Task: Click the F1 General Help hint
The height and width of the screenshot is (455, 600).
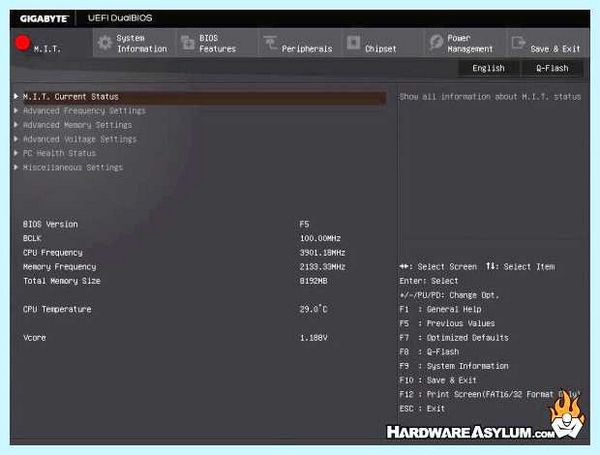Action: click(x=440, y=309)
